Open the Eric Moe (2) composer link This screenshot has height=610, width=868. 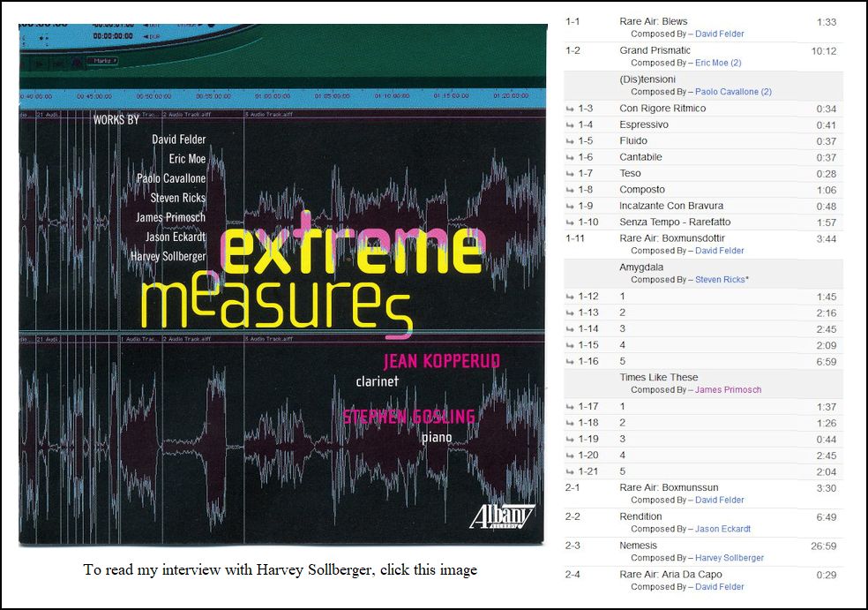coord(718,63)
